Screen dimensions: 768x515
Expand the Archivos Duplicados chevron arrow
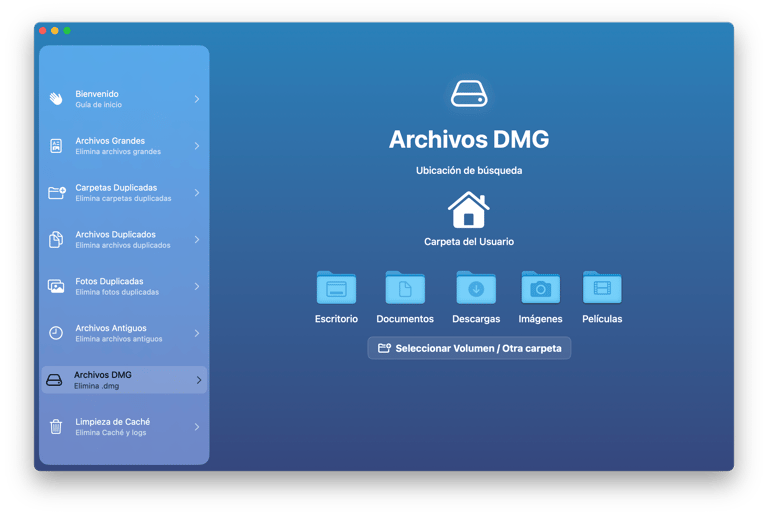coord(197,240)
